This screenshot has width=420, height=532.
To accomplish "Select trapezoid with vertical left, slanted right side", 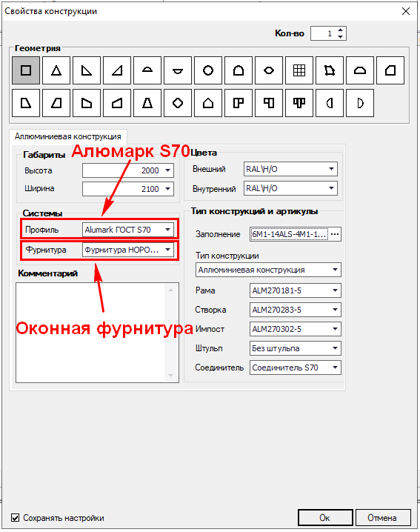I will click(x=26, y=103).
